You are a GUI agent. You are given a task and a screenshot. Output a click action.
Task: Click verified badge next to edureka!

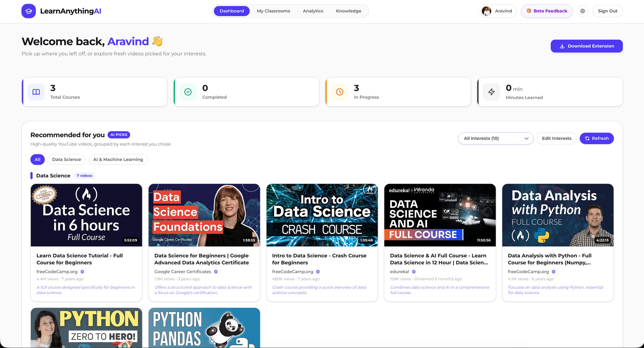pyautogui.click(x=414, y=272)
